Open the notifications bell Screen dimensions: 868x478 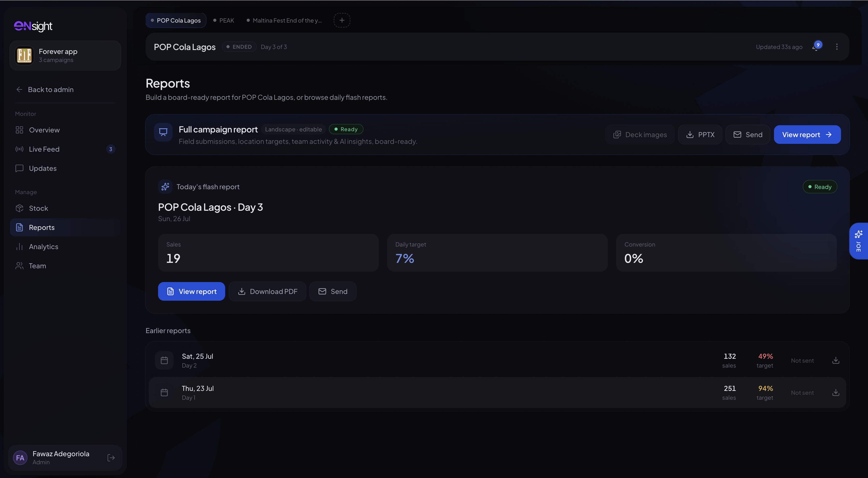coord(816,46)
